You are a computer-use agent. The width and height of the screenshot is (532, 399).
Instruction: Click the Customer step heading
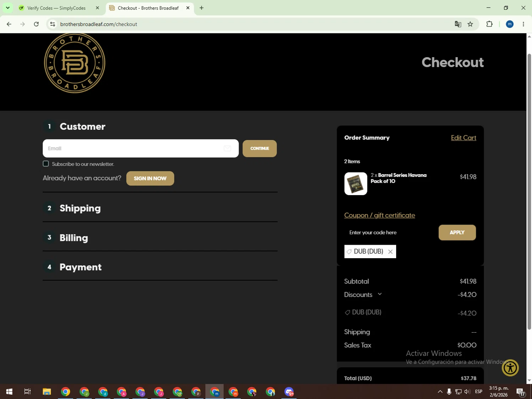(x=83, y=127)
